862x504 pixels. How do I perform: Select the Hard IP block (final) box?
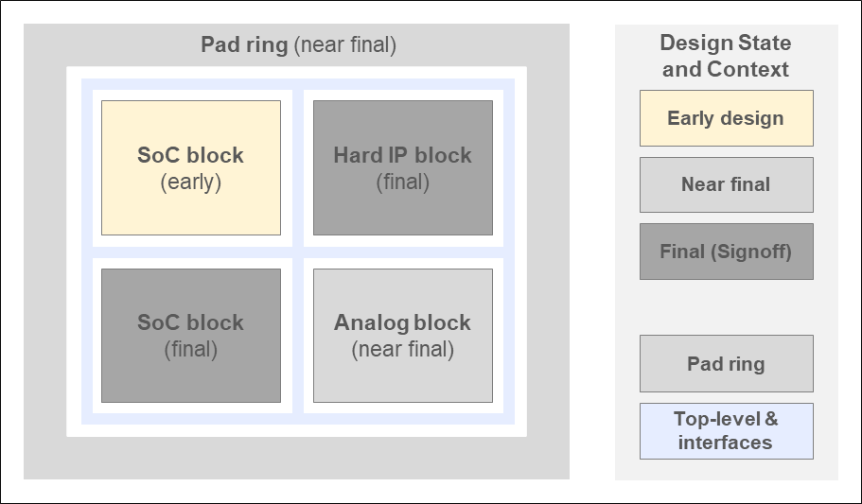coord(403,167)
